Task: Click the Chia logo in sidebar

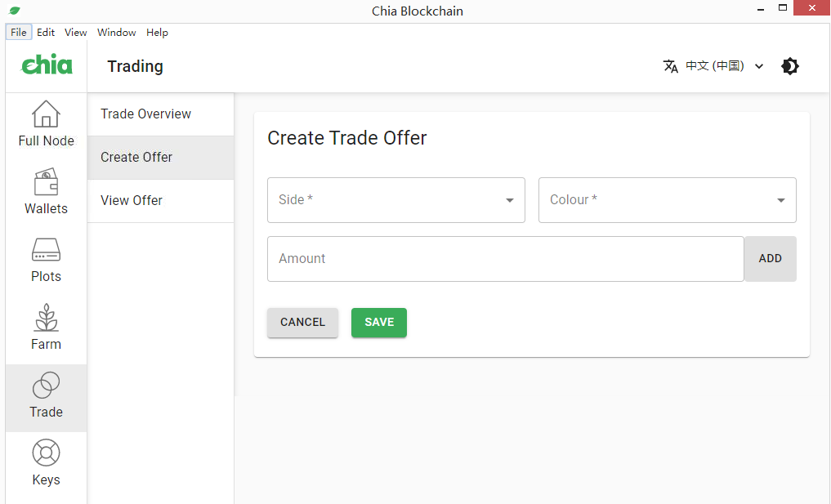Action: 47,65
